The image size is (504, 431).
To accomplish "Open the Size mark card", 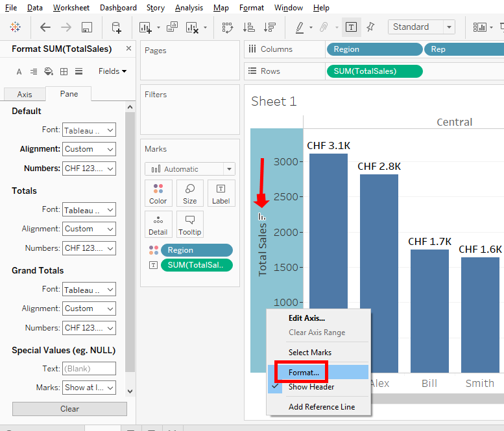I will point(189,193).
